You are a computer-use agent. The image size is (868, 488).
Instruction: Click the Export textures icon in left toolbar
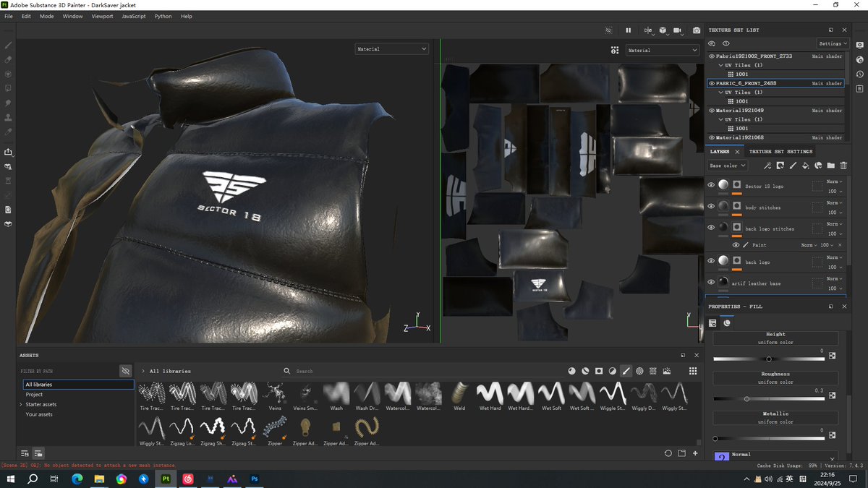pyautogui.click(x=9, y=152)
